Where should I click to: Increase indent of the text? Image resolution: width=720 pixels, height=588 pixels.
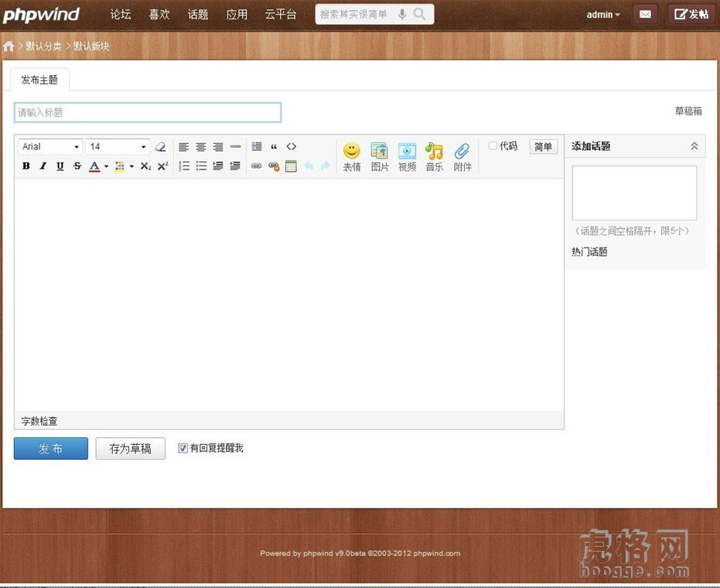218,166
